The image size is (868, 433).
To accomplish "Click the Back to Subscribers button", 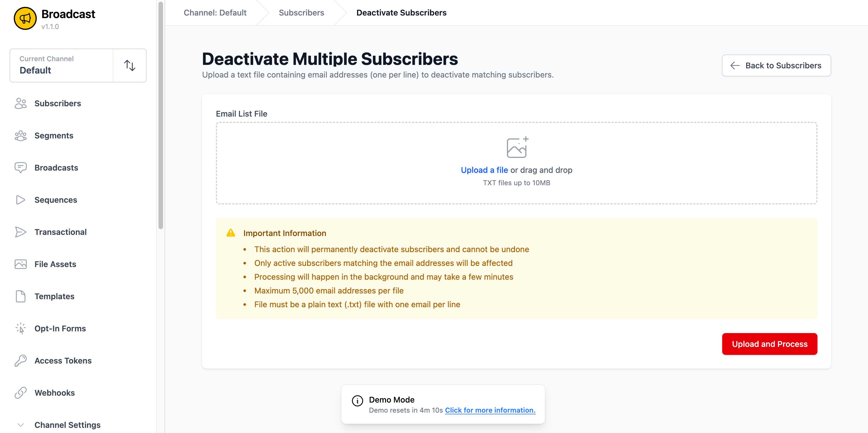I will 776,65.
